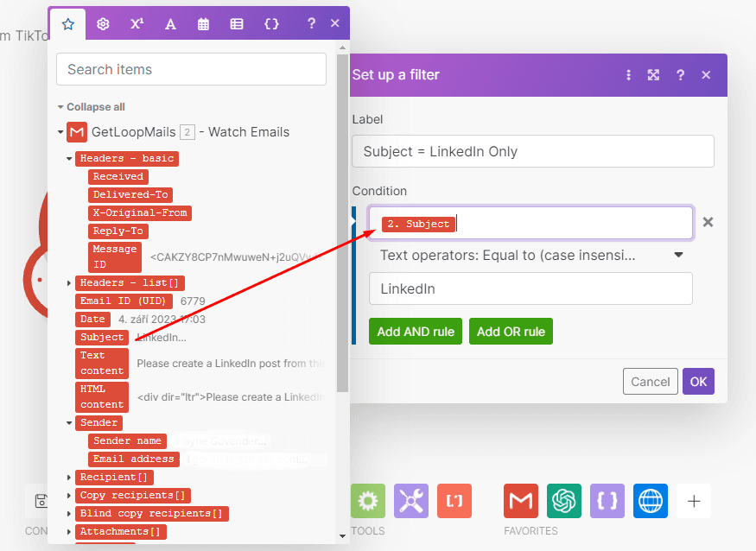Remove the condition with X icon

708,223
